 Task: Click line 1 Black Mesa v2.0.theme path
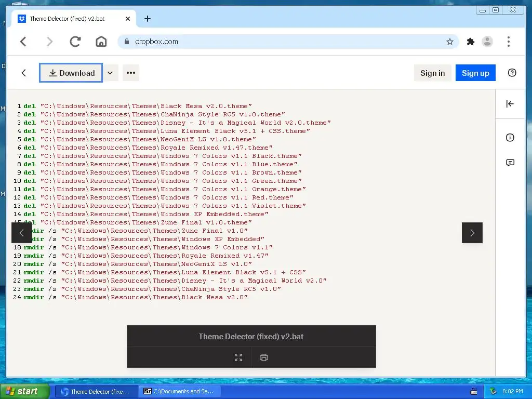click(146, 106)
